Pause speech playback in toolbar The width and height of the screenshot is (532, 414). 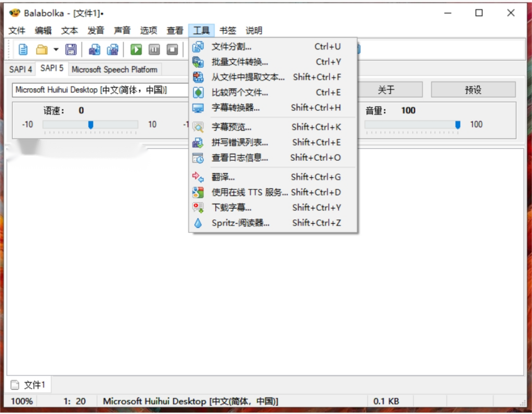click(x=154, y=49)
